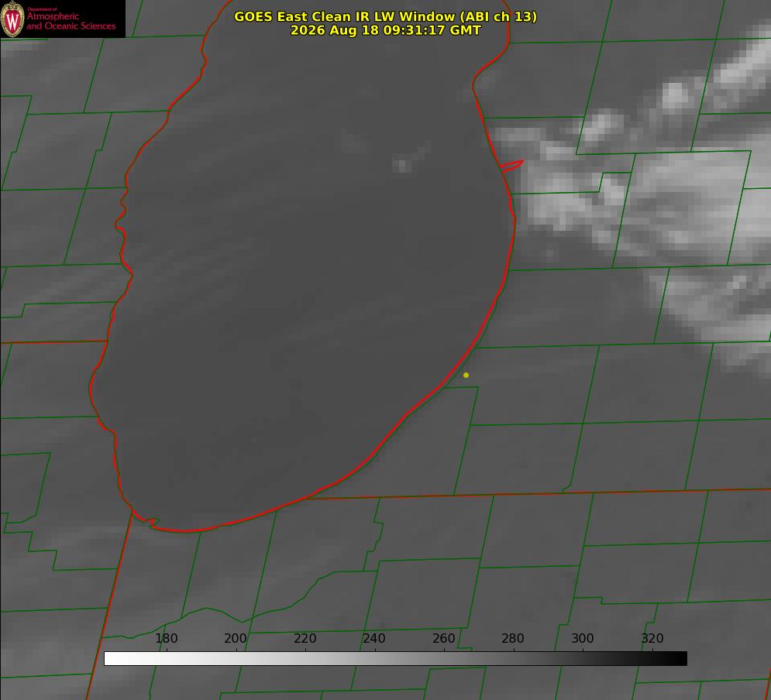
Task: Click the Atmospheric and Oceanic Sciences text
Action: (x=71, y=21)
